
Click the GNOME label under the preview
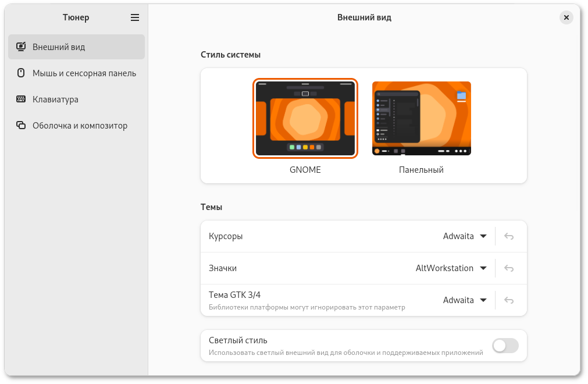click(x=305, y=170)
